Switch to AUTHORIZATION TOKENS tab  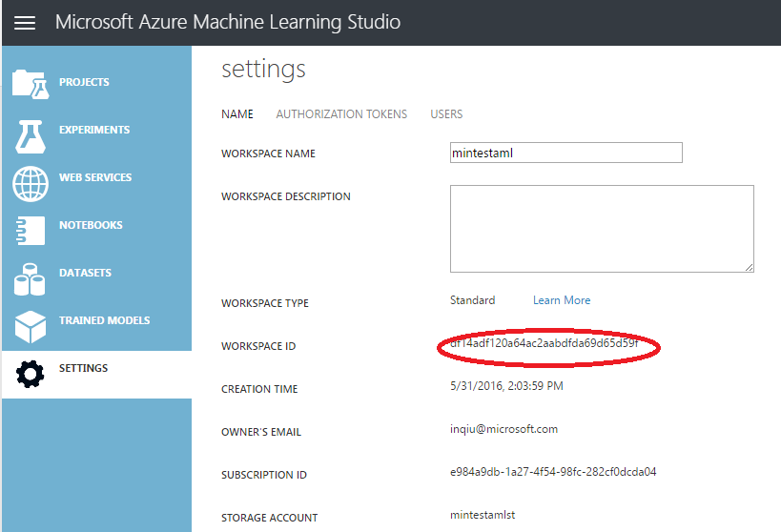point(341,114)
